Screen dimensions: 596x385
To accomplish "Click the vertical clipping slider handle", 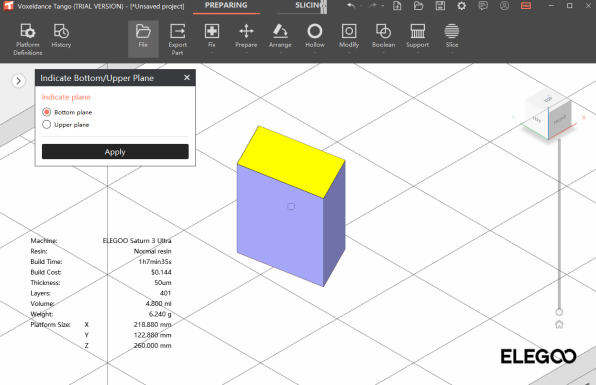I will (559, 312).
